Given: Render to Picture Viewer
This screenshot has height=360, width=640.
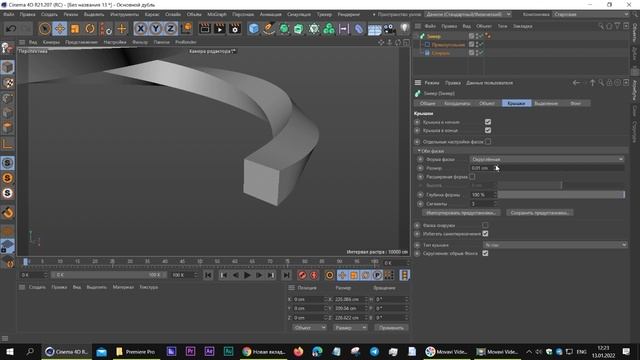Looking at the screenshot, I should click(x=220, y=29).
